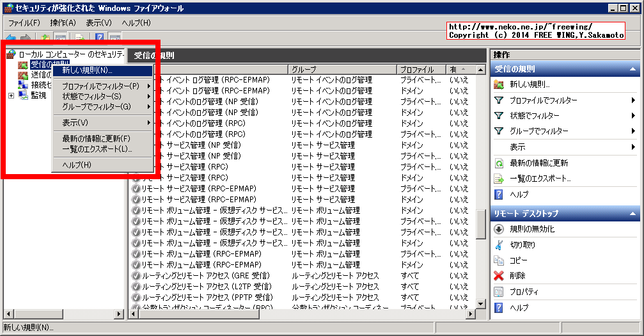Image resolution: width=644 pixels, height=336 pixels.
Task: Click the Back arrow toolbar icon
Action: pyautogui.click(x=11, y=38)
